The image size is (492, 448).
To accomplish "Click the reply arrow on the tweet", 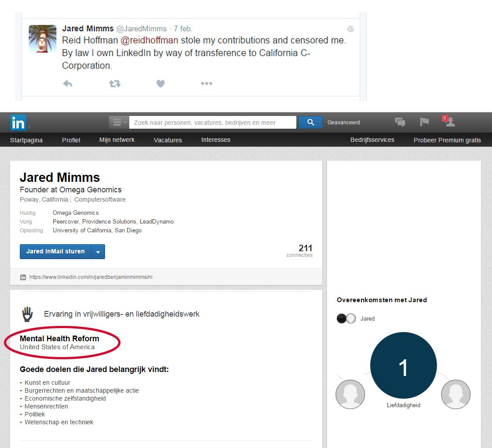I will pos(67,84).
